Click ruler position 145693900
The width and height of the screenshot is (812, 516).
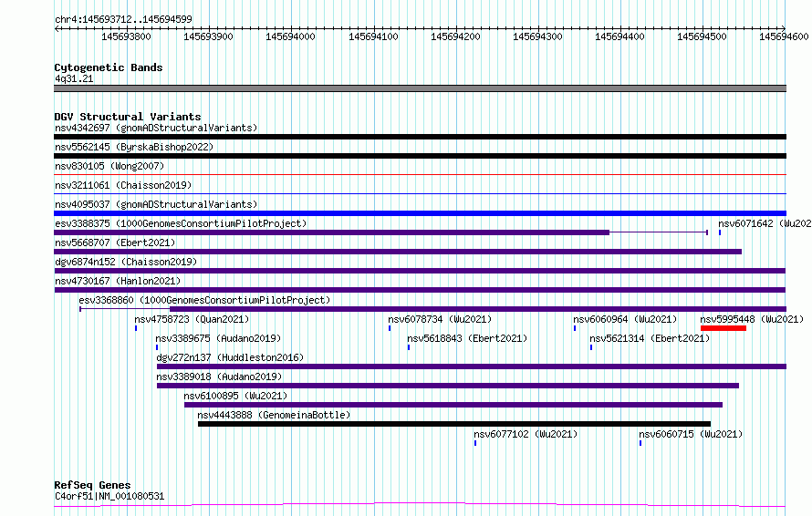209,36
